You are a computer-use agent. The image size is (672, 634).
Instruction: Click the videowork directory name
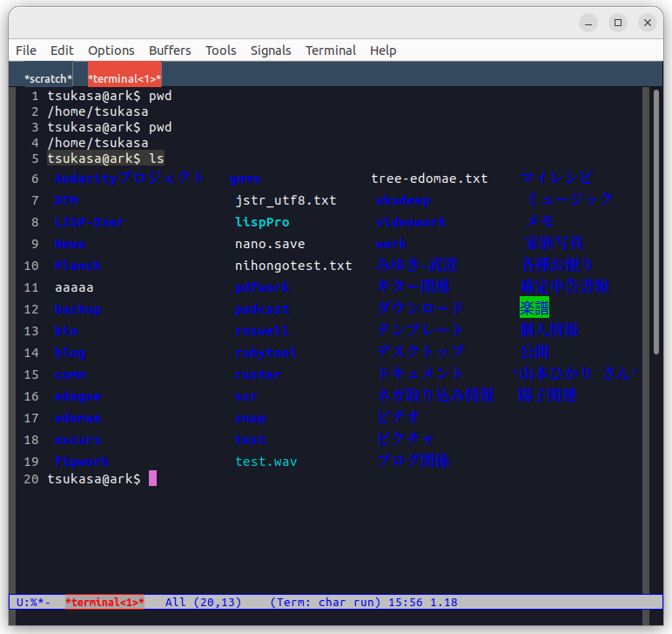click(411, 222)
